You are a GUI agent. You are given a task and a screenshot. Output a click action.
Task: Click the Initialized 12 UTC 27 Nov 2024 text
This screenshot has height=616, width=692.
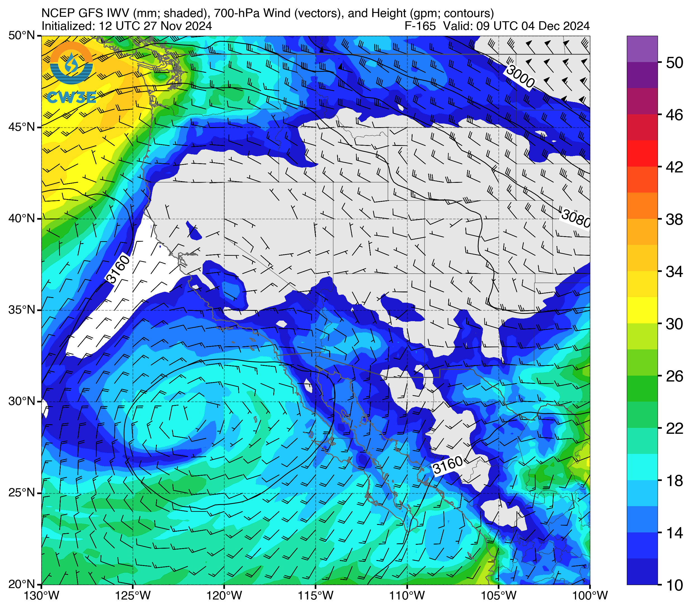pyautogui.click(x=127, y=26)
